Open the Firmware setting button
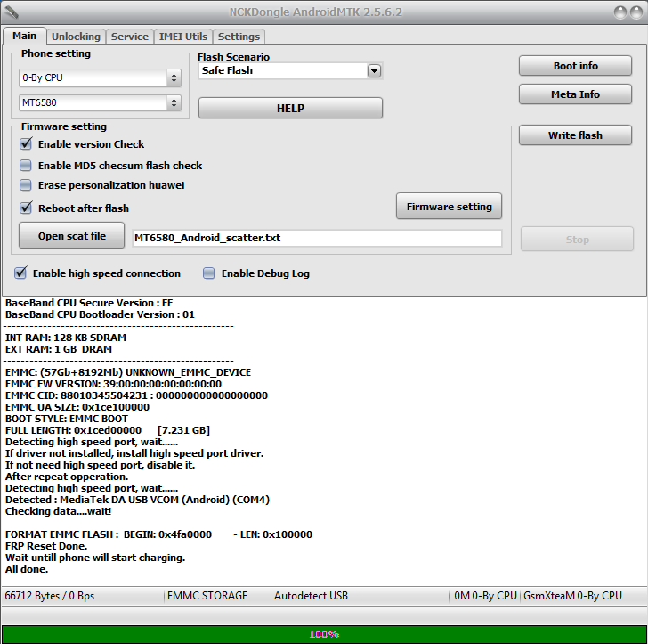This screenshot has width=648, height=644. (x=450, y=206)
